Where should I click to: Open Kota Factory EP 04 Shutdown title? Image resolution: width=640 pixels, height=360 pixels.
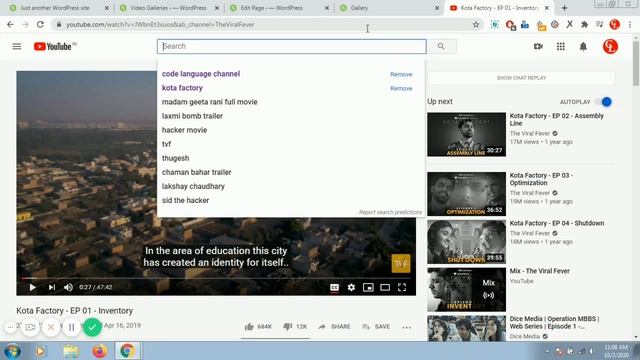[557, 223]
